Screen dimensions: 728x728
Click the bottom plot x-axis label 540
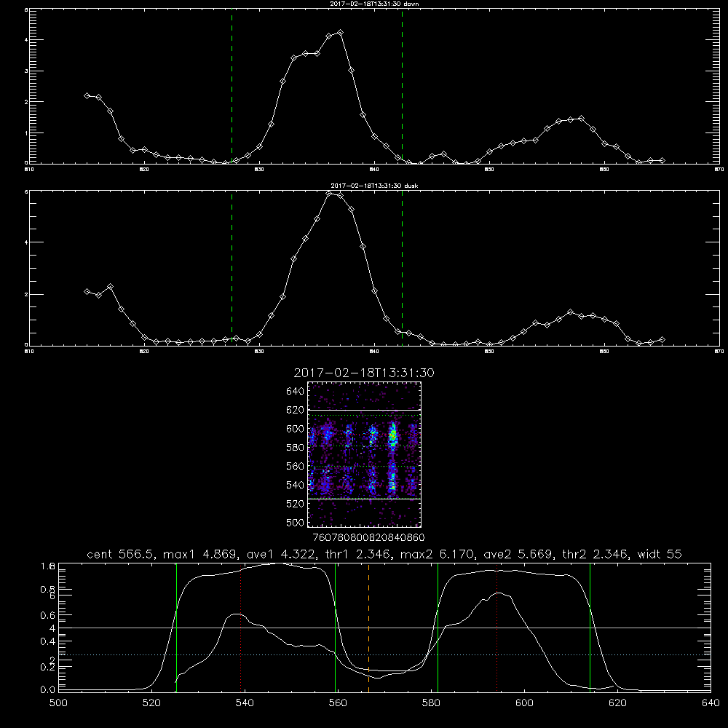click(x=245, y=703)
